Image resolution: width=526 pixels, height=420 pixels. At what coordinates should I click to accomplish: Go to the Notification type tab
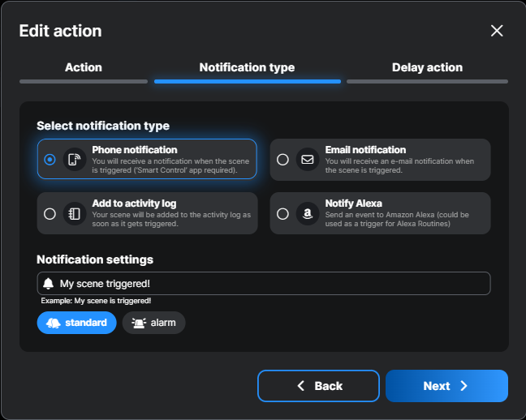(247, 68)
